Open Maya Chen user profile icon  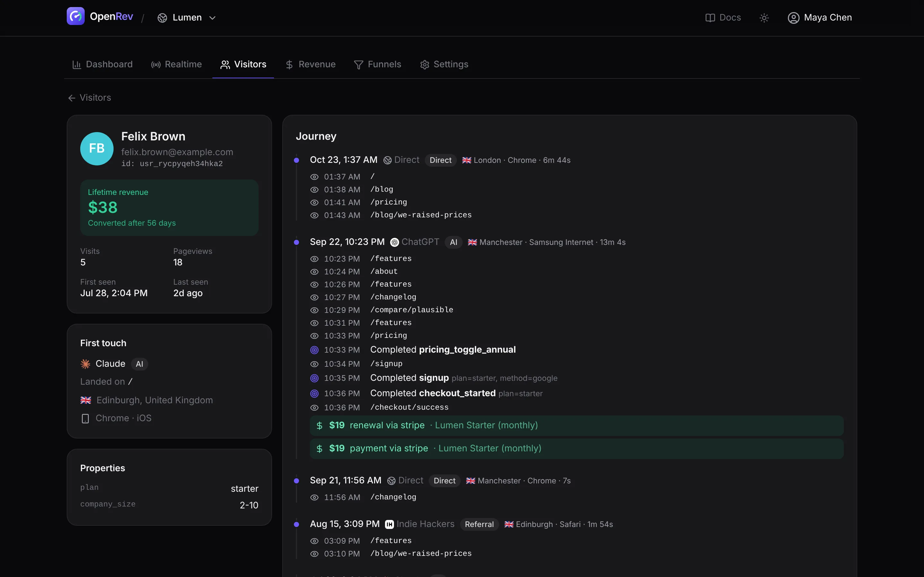pyautogui.click(x=793, y=18)
